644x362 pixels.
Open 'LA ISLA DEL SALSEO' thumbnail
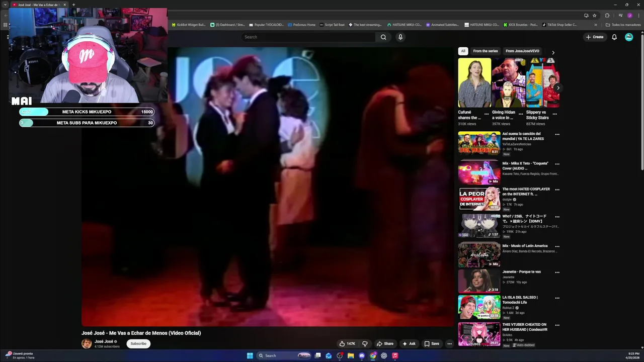[479, 307]
